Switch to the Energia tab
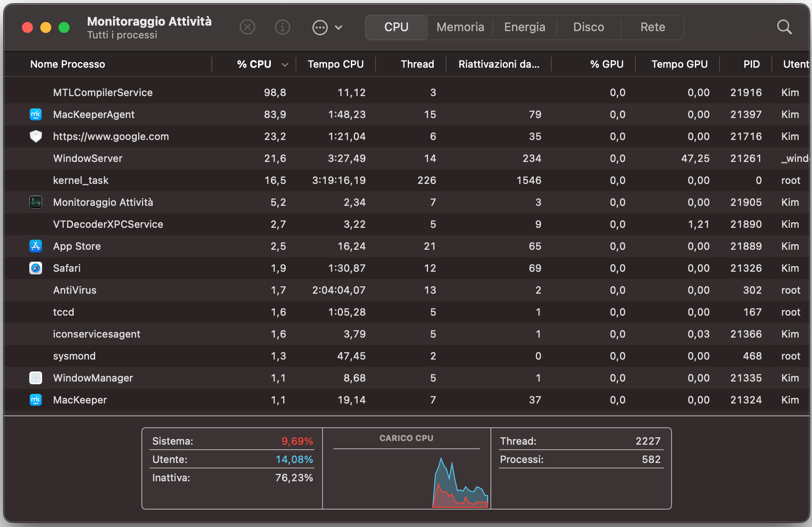The width and height of the screenshot is (812, 527). coord(524,27)
